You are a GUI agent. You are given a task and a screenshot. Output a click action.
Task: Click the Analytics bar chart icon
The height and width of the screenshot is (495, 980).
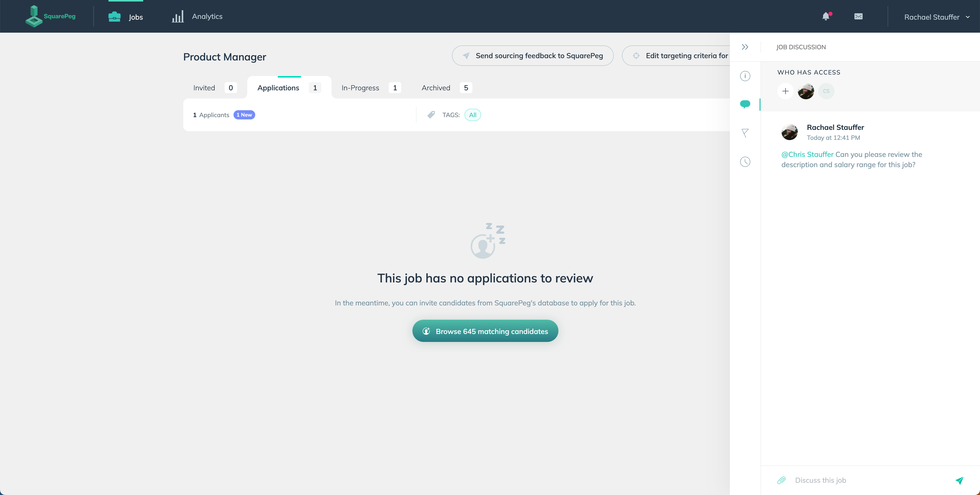(x=178, y=16)
